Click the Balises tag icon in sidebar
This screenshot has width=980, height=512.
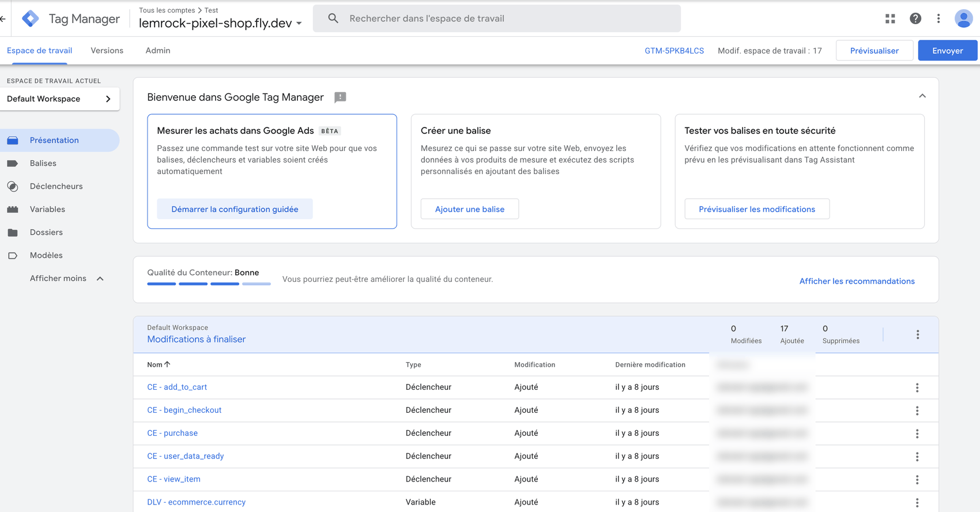coord(13,163)
